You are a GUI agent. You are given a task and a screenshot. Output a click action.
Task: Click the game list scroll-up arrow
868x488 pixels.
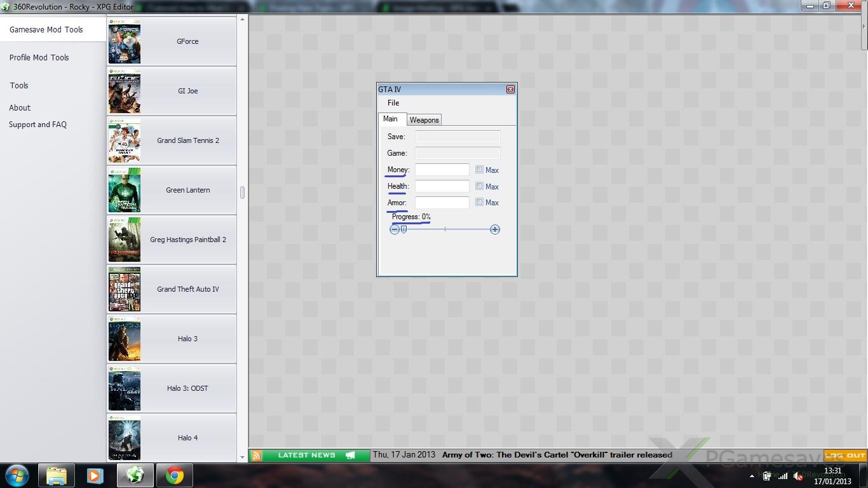pos(242,20)
